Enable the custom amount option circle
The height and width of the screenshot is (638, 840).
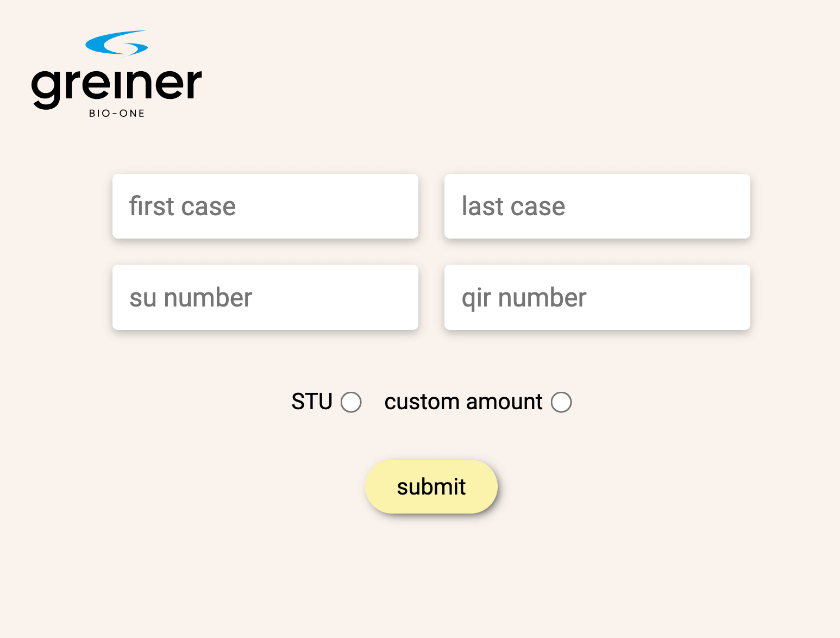click(561, 402)
